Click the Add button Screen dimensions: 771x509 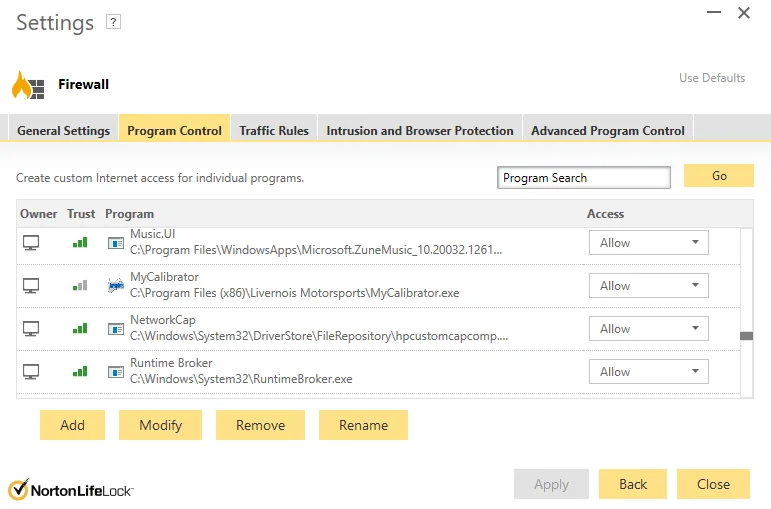[x=72, y=425]
